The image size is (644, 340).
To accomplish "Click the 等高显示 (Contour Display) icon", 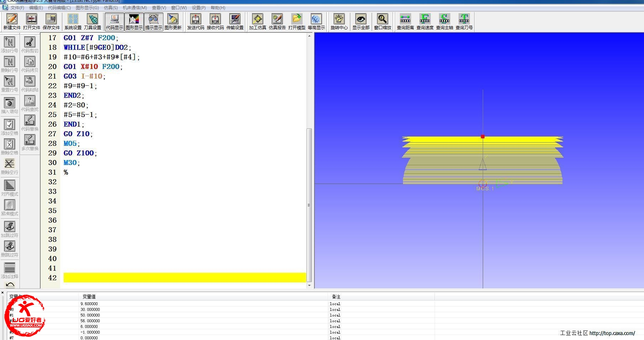I will pos(316,22).
